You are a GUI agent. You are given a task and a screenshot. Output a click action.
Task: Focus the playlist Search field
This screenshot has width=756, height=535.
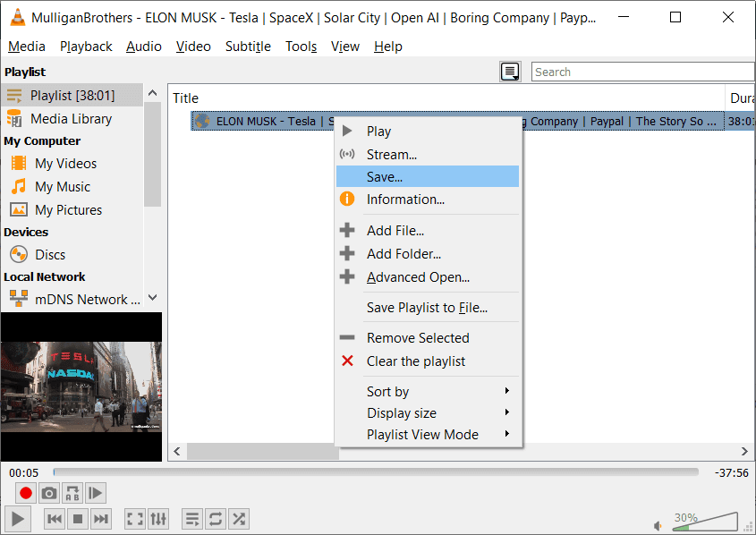click(x=643, y=72)
